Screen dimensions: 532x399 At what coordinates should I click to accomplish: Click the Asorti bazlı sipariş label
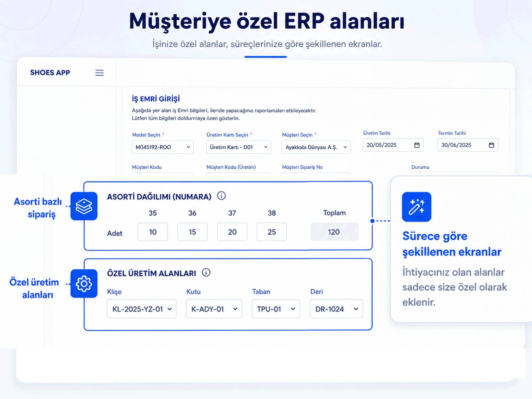coord(38,208)
